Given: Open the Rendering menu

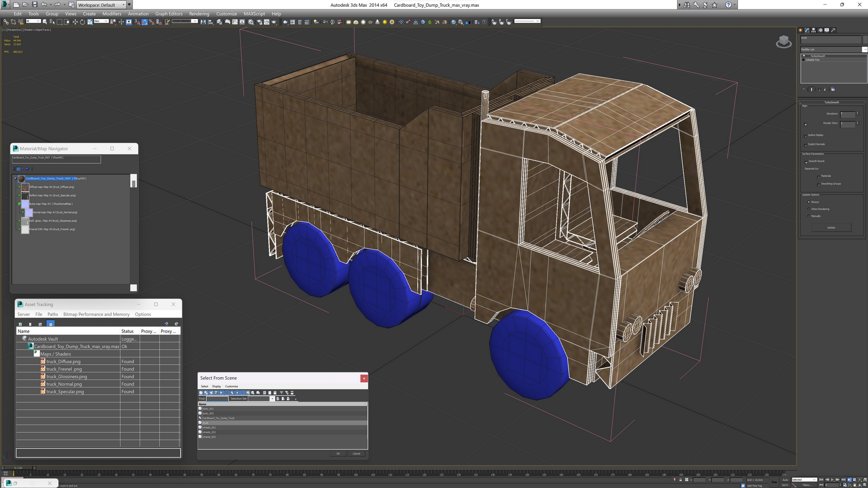Looking at the screenshot, I should pyautogui.click(x=199, y=14).
